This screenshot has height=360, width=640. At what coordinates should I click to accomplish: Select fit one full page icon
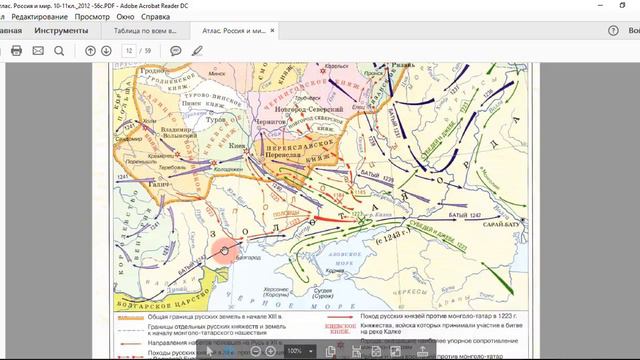376,351
